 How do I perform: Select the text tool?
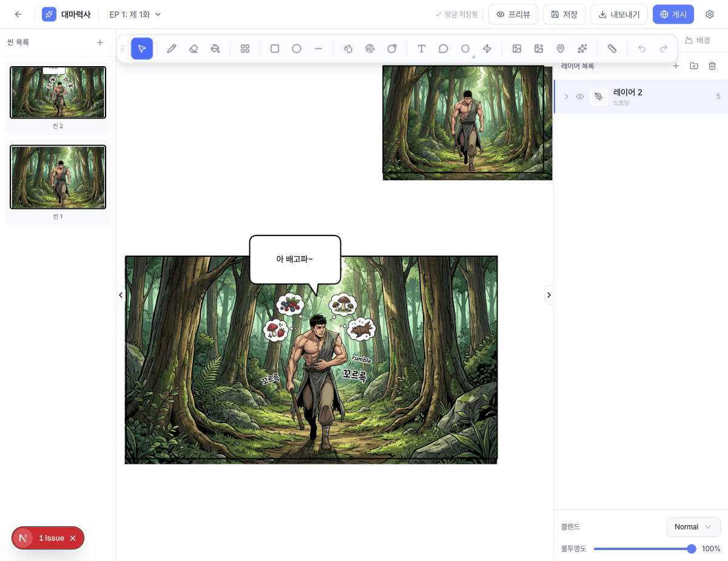coord(422,49)
